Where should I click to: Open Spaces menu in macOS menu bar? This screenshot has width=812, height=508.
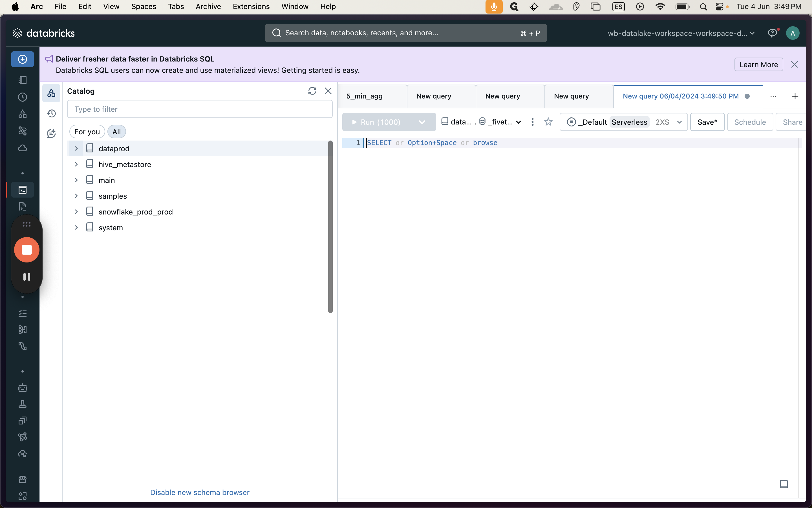(x=144, y=6)
